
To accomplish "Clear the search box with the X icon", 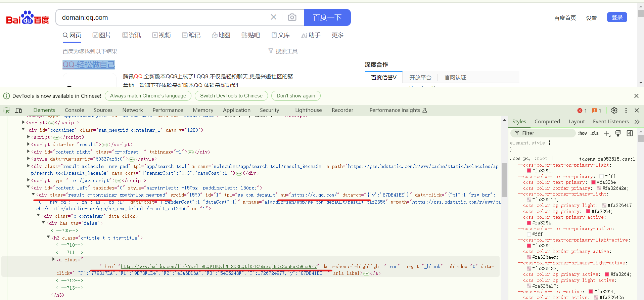I will (274, 17).
